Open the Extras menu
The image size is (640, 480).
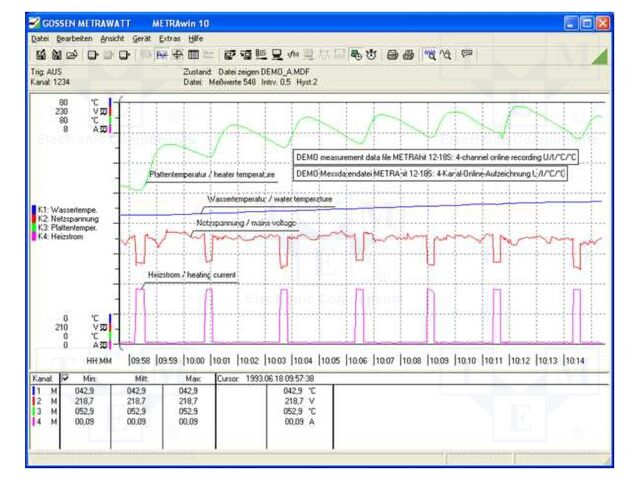pyautogui.click(x=169, y=37)
